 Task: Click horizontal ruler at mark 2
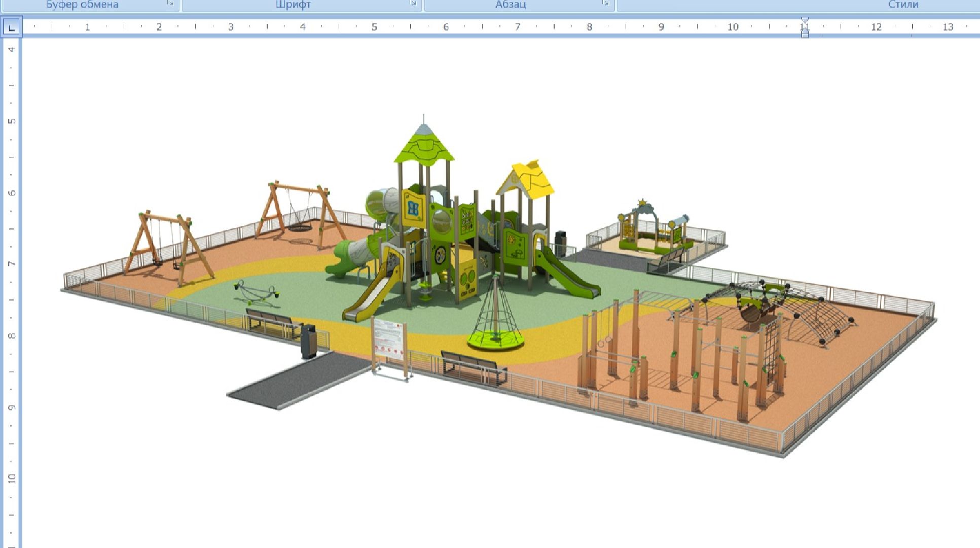159,27
